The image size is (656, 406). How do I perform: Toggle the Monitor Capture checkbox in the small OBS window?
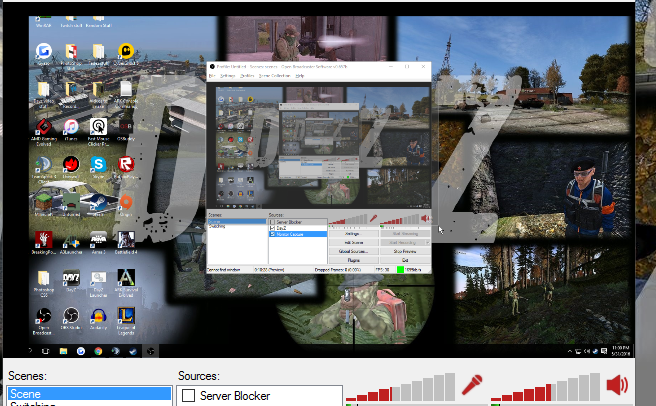[272, 234]
